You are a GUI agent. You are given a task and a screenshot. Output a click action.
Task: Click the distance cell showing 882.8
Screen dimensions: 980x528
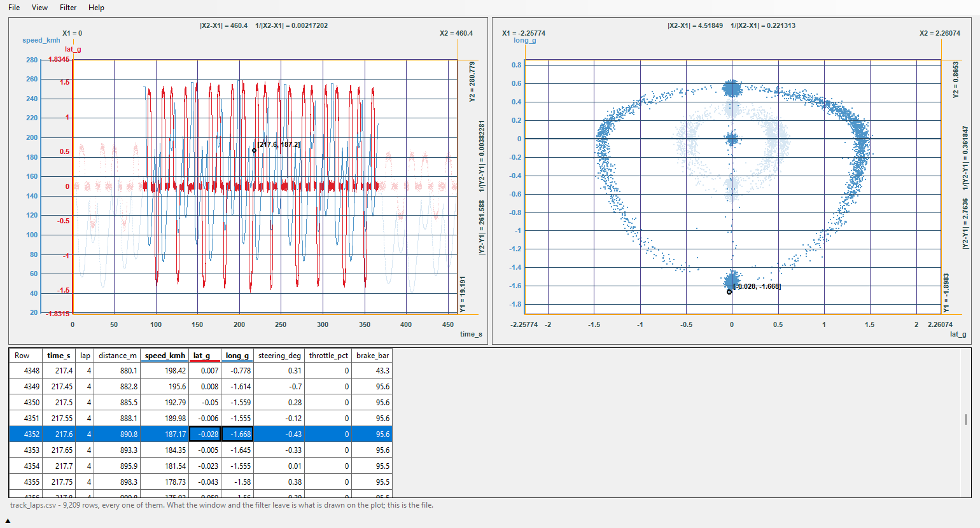coord(117,387)
